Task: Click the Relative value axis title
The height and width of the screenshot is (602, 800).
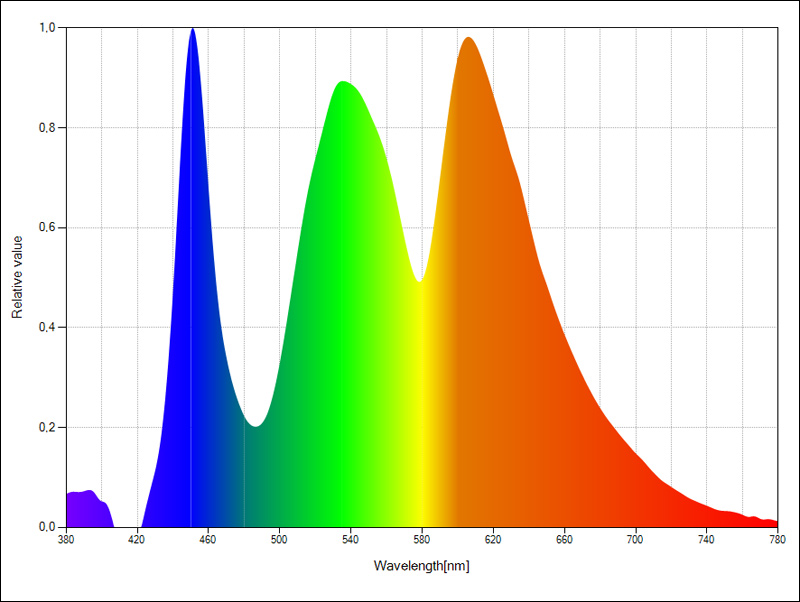Action: click(x=17, y=277)
